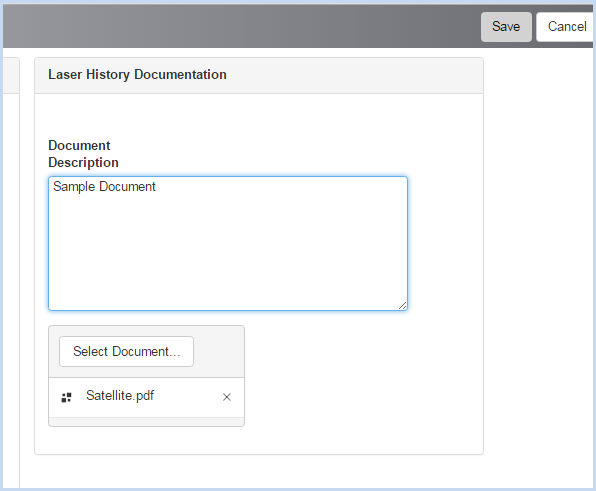Click the empty space in the Satellite.pdf row
The image size is (596, 491).
coord(187,397)
